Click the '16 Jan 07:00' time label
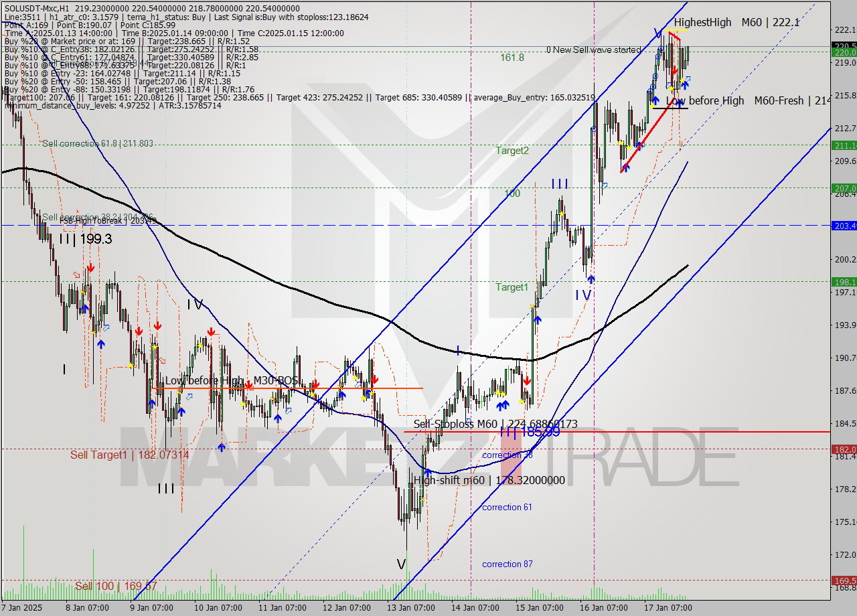 (x=603, y=608)
